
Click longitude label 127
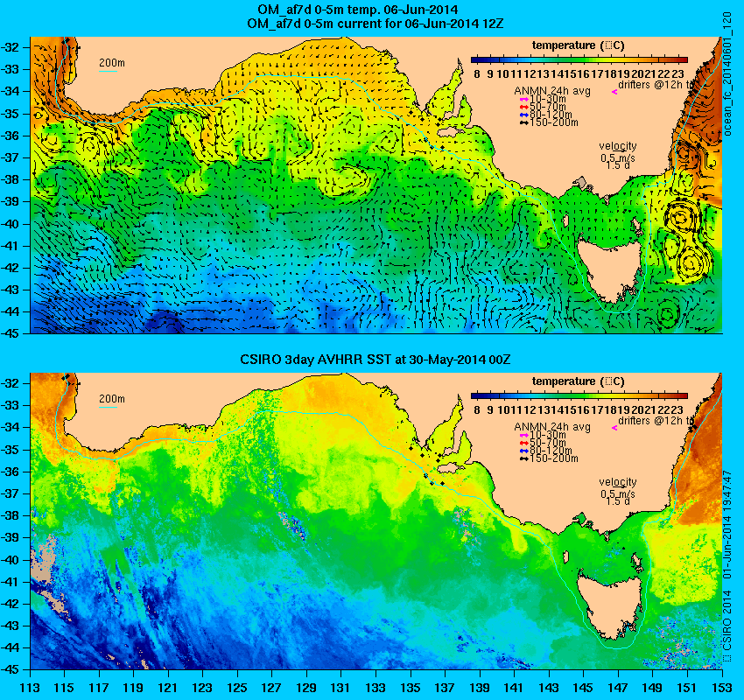click(272, 687)
